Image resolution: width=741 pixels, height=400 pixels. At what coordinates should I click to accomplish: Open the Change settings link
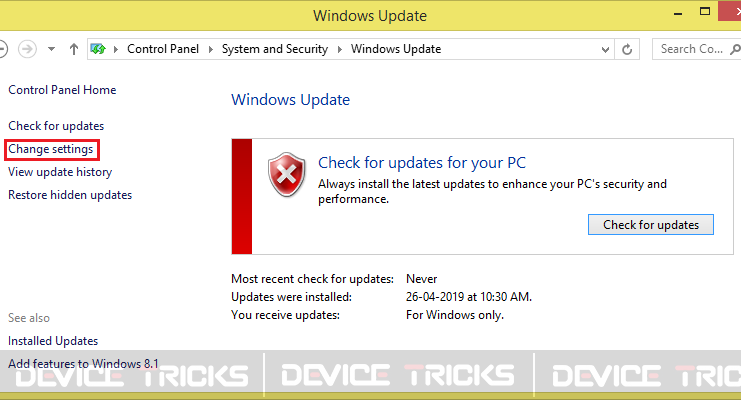[x=51, y=149]
